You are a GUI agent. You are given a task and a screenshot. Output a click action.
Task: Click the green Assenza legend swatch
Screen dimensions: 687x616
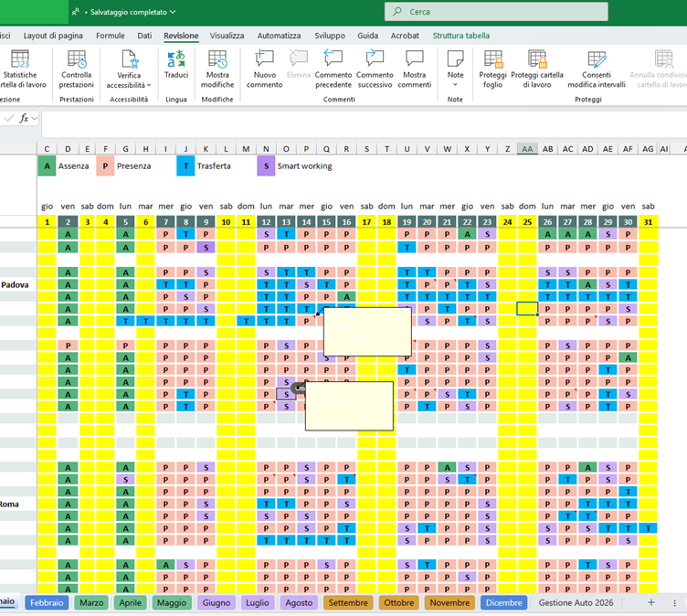pyautogui.click(x=47, y=166)
